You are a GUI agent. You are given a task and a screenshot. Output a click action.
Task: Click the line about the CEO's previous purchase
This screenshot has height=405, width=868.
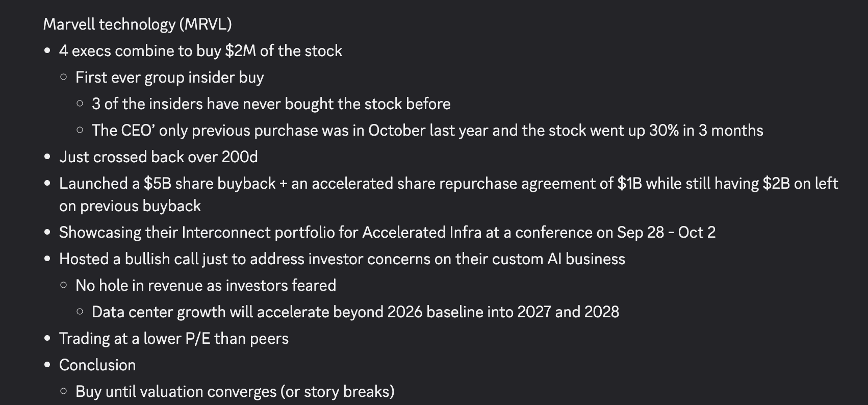click(427, 130)
